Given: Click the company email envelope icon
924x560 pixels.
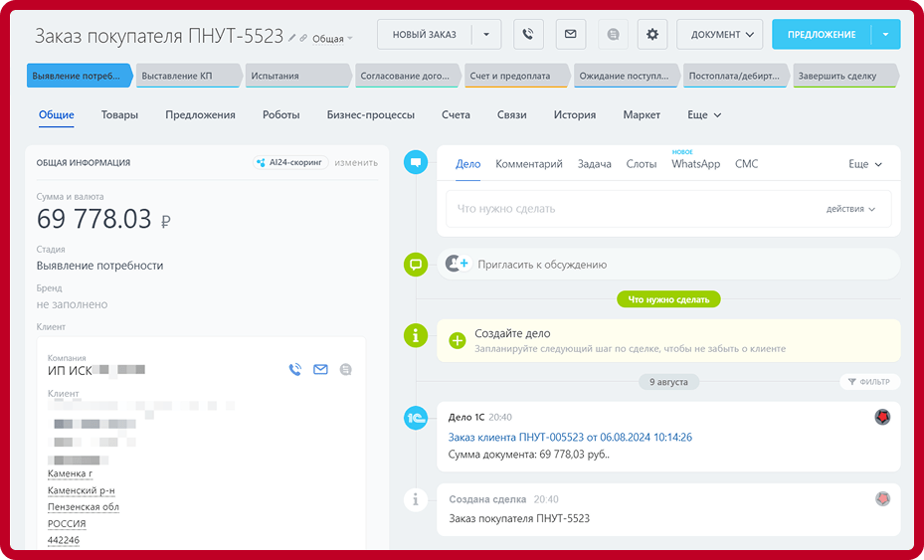Looking at the screenshot, I should (x=320, y=370).
